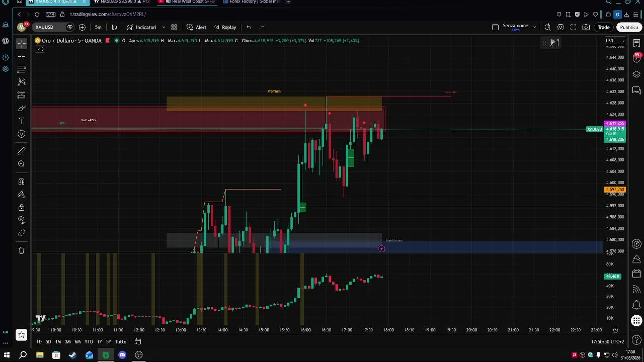
Task: Open the patterns drawing tools
Action: (21, 82)
